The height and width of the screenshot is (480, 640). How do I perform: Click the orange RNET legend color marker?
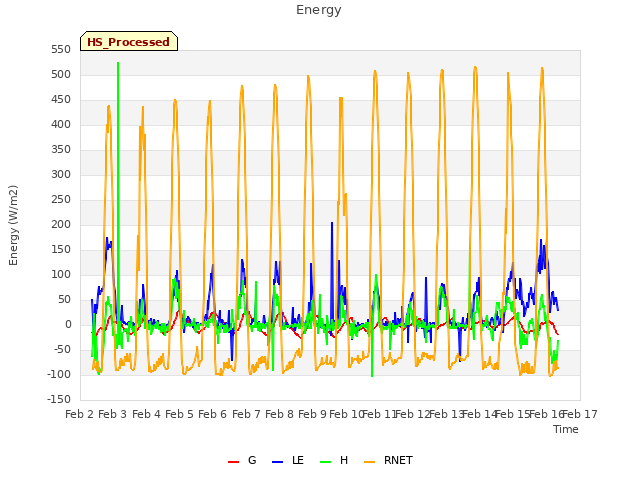(369, 462)
